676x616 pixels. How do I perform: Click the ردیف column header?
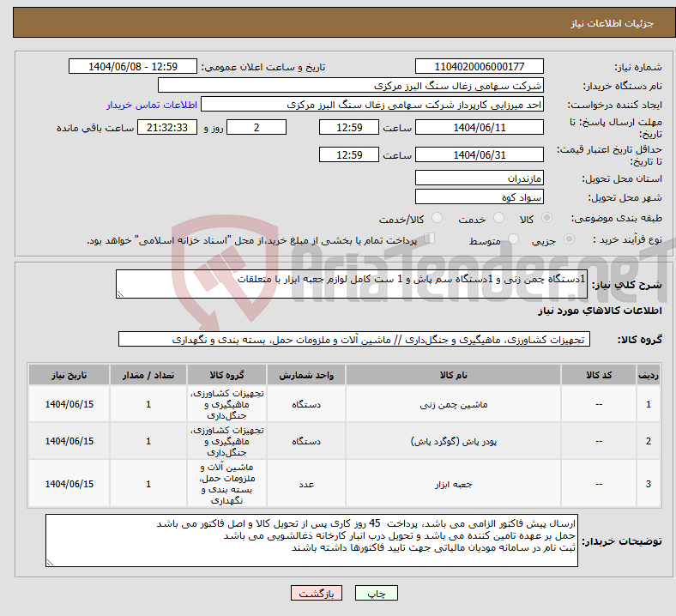point(648,375)
